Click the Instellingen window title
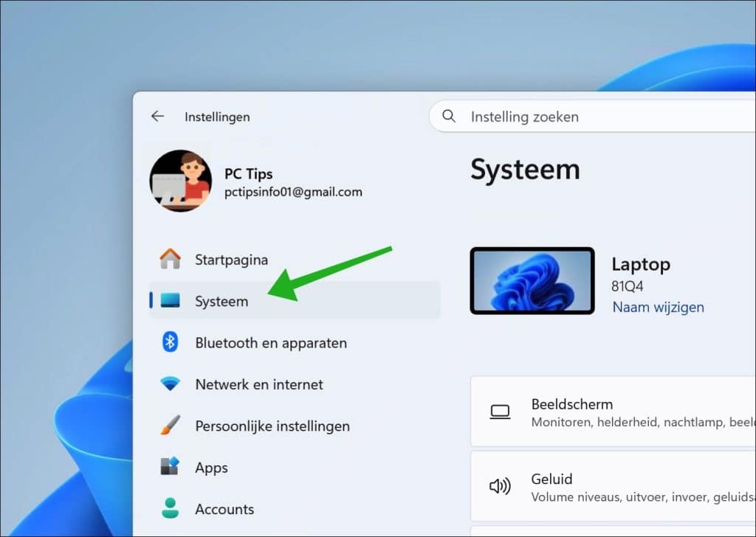The height and width of the screenshot is (537, 756). pyautogui.click(x=217, y=117)
